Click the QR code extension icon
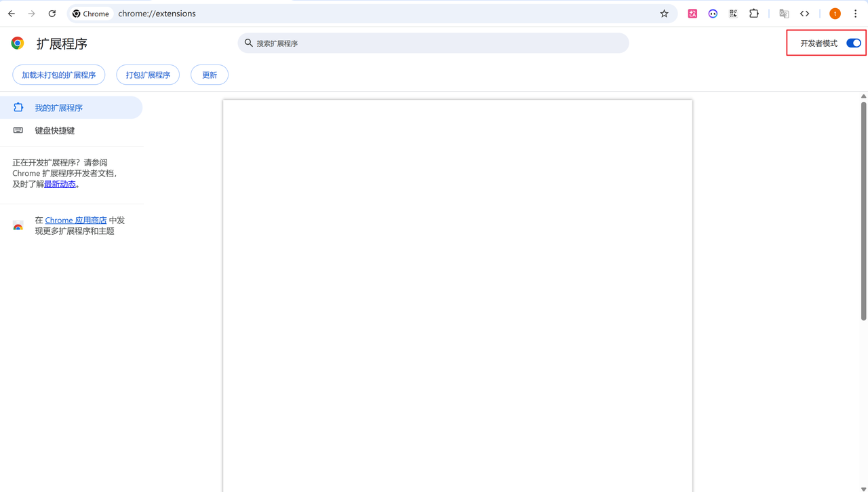 pyautogui.click(x=733, y=14)
